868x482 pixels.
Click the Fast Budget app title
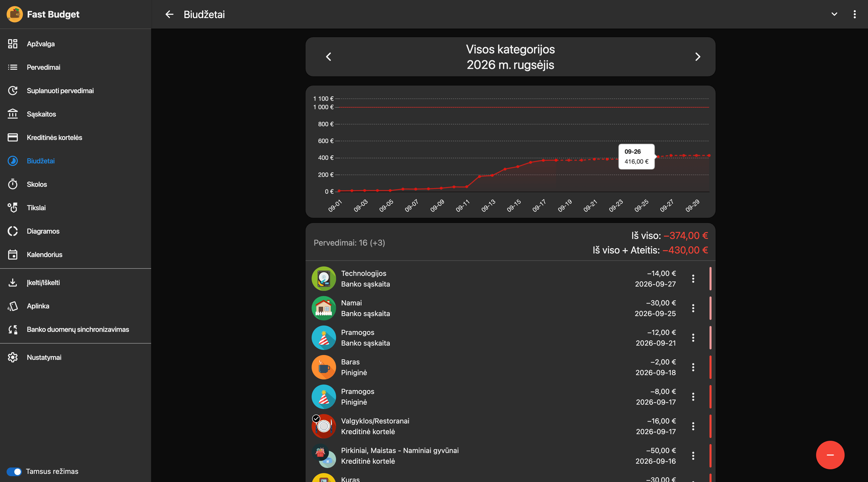pos(53,14)
